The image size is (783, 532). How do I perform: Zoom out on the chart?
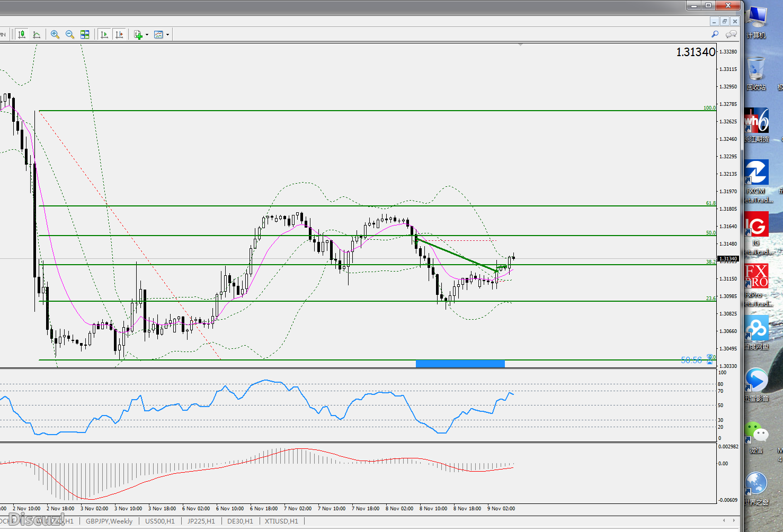(x=70, y=34)
